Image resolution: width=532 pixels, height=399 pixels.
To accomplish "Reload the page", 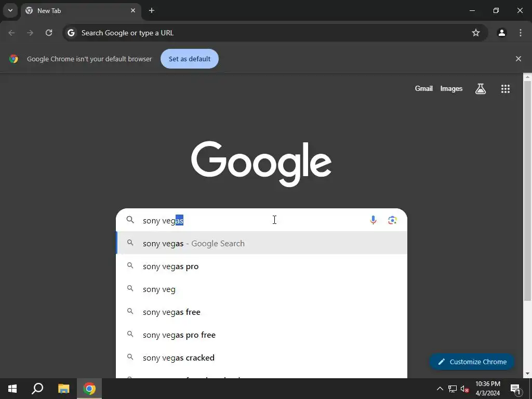I will 49,33.
